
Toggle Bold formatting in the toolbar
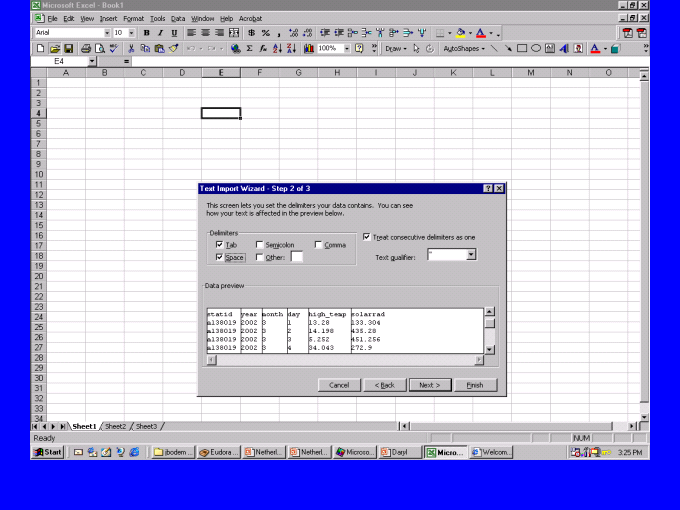[147, 33]
